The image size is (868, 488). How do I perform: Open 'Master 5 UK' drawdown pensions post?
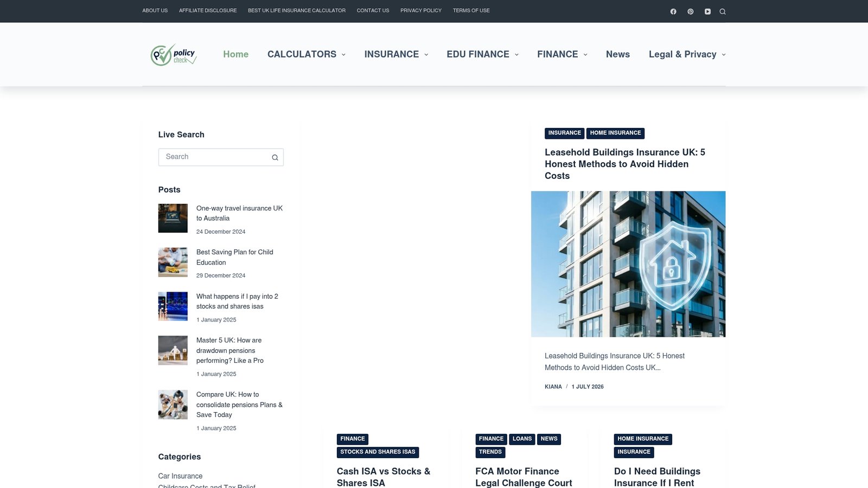[230, 350]
